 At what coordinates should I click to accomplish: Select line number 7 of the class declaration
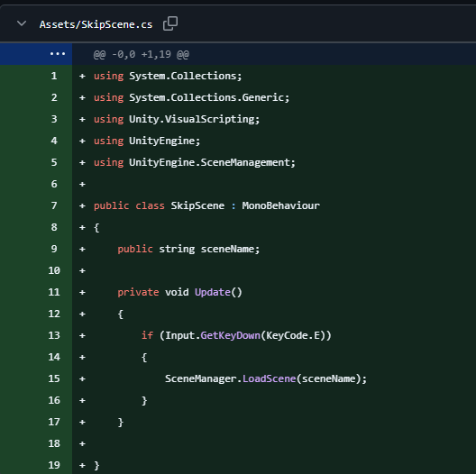coord(54,205)
